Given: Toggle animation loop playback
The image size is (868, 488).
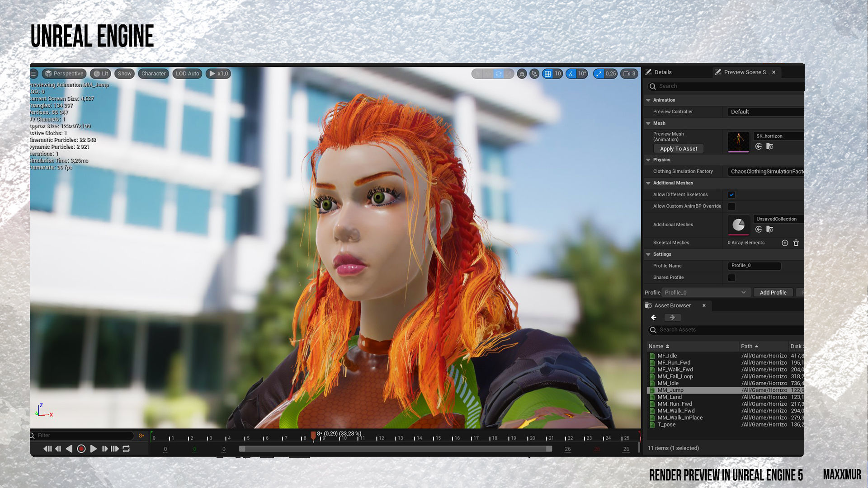Looking at the screenshot, I should coord(126,449).
